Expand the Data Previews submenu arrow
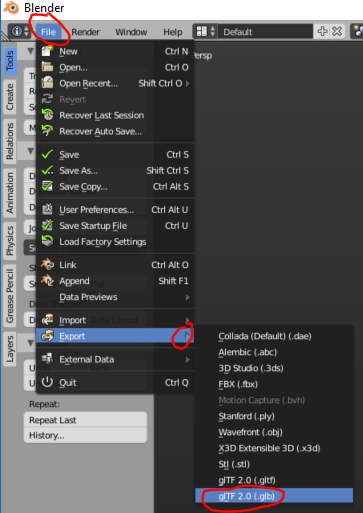 click(188, 297)
